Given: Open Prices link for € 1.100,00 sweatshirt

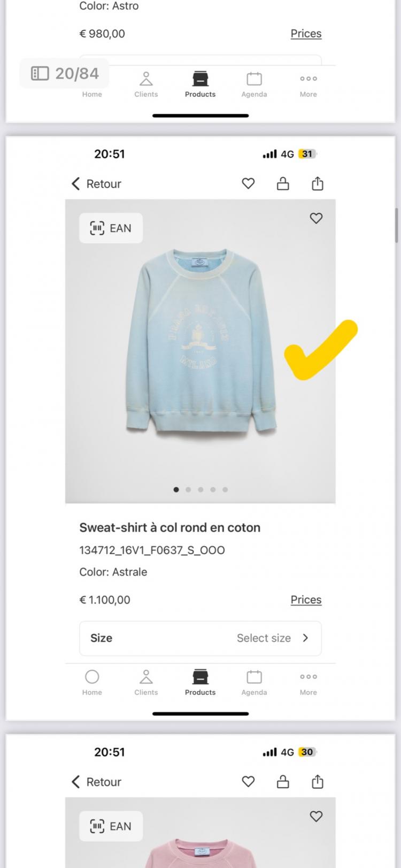Looking at the screenshot, I should 306,600.
